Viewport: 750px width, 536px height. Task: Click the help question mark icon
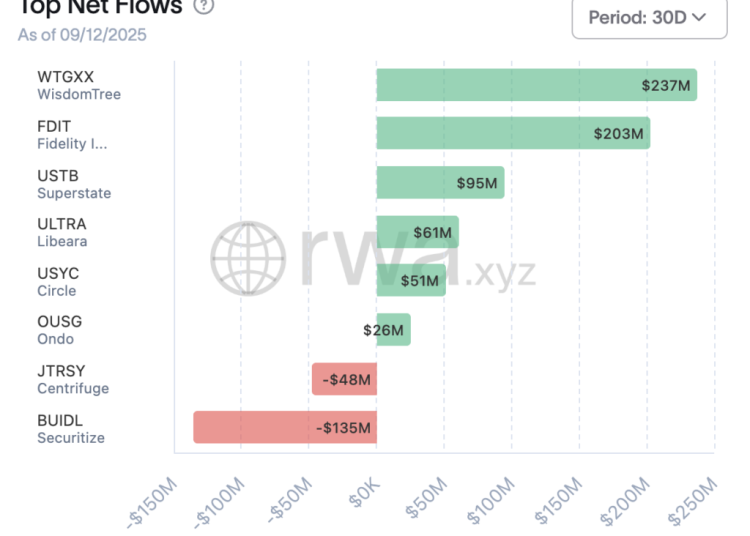[204, 7]
